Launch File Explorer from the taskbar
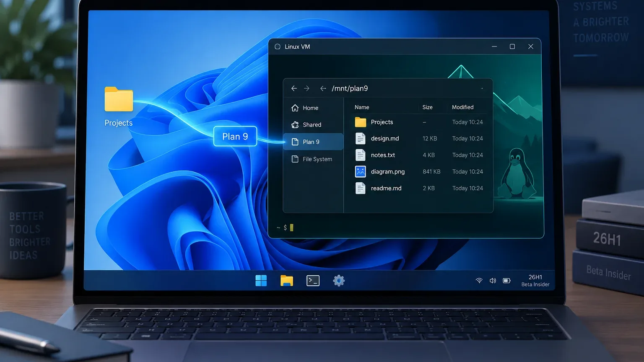This screenshot has height=362, width=644. (287, 281)
